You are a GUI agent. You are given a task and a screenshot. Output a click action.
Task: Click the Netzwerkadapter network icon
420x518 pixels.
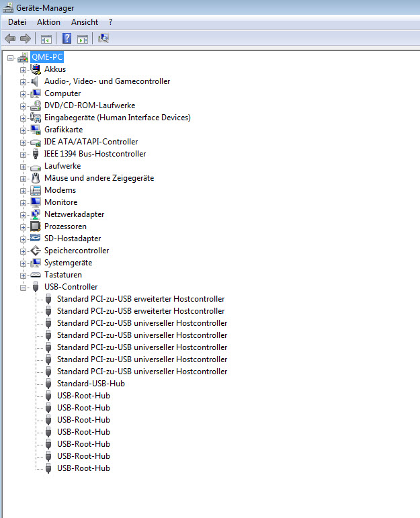(x=36, y=214)
